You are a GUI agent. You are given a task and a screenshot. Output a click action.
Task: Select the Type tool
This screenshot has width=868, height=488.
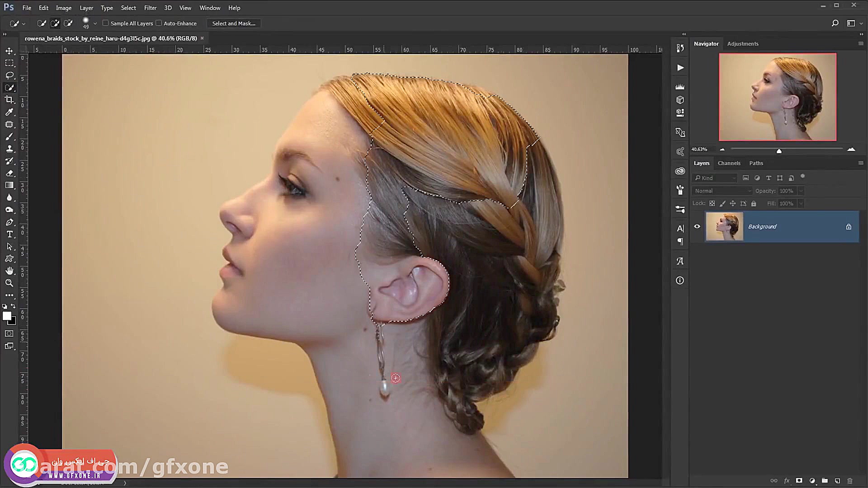9,234
